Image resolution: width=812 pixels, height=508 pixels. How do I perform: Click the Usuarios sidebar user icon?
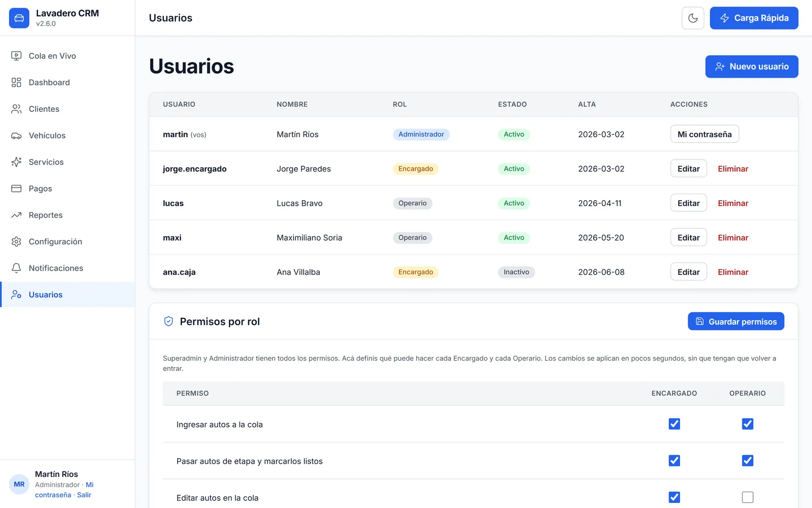click(x=16, y=295)
